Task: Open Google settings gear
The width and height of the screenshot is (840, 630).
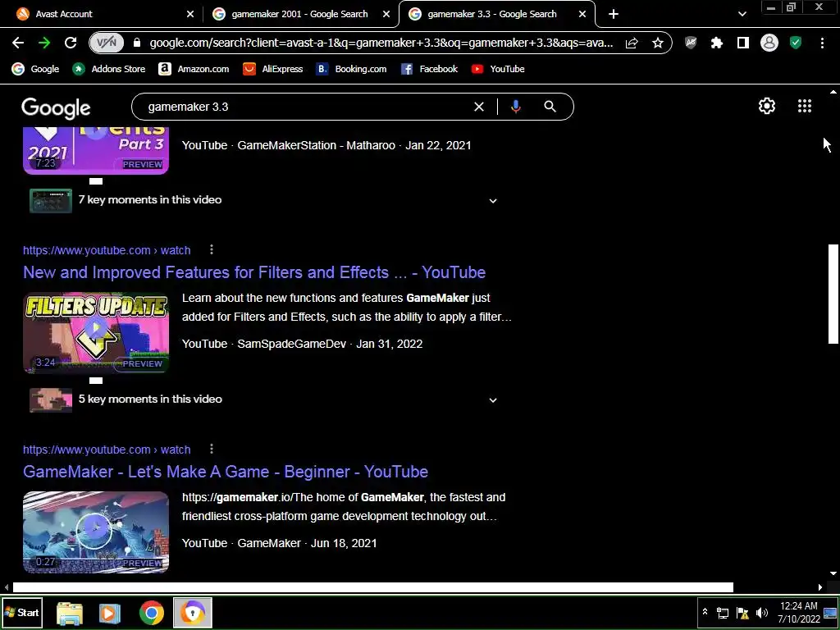Action: pyautogui.click(x=767, y=106)
